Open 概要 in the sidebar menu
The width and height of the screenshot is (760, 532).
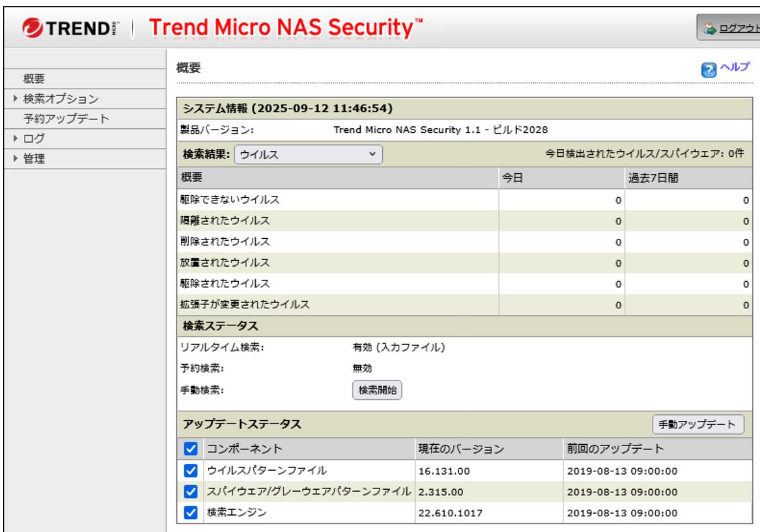pos(34,79)
